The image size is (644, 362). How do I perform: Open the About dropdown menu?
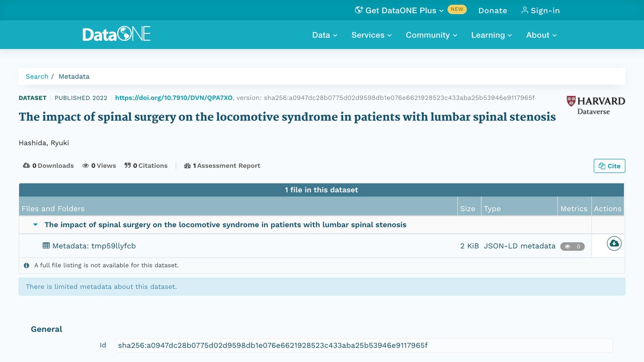(x=541, y=35)
